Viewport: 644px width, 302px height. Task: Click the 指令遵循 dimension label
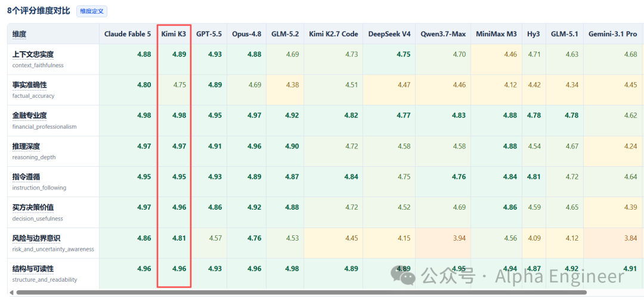point(26,177)
